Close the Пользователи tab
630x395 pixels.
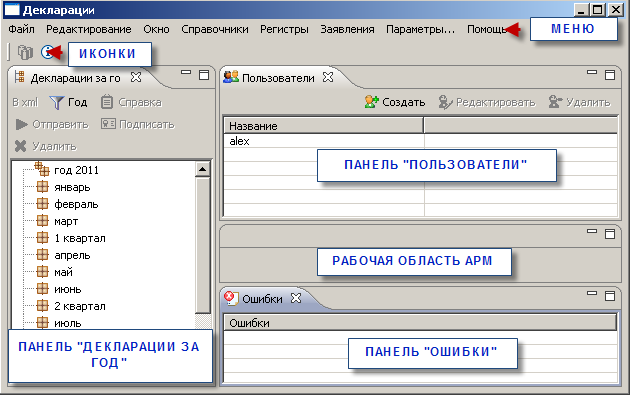[x=328, y=77]
